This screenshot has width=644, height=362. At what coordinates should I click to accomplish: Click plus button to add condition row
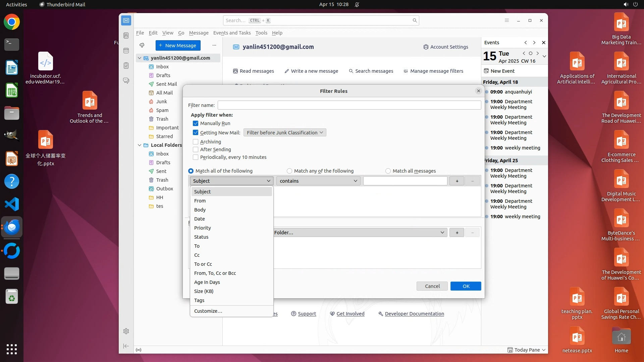[457, 181]
